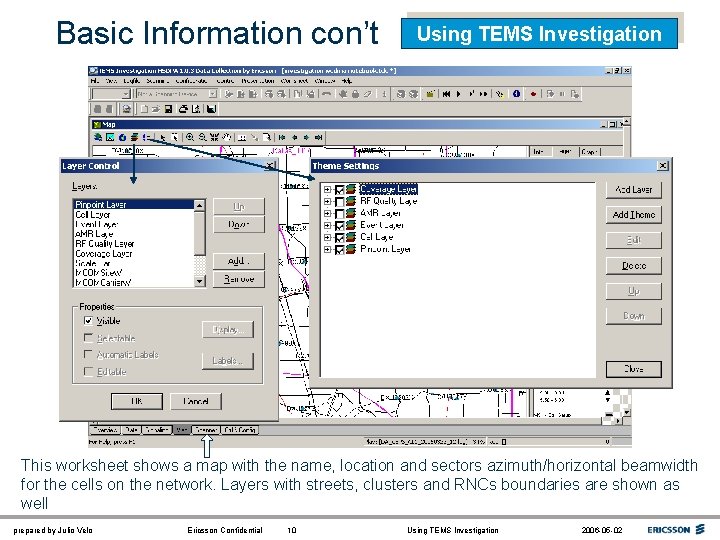
Task: Open the equipment combo box dropdown in main toolbar
Action: tap(213, 94)
